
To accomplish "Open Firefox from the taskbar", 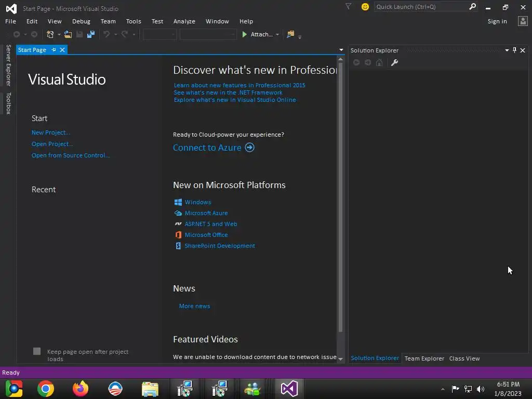I will tap(81, 389).
